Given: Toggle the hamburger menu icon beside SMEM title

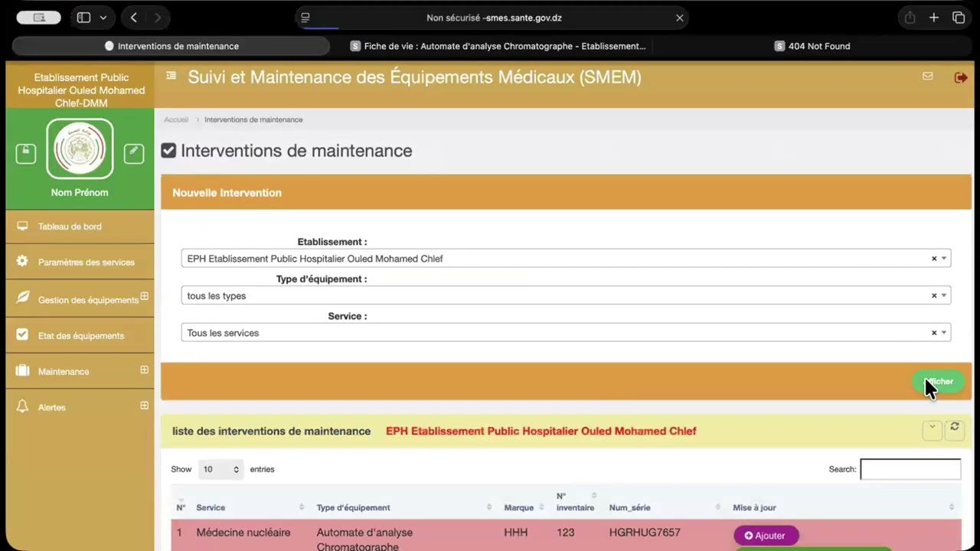Looking at the screenshot, I should (171, 76).
